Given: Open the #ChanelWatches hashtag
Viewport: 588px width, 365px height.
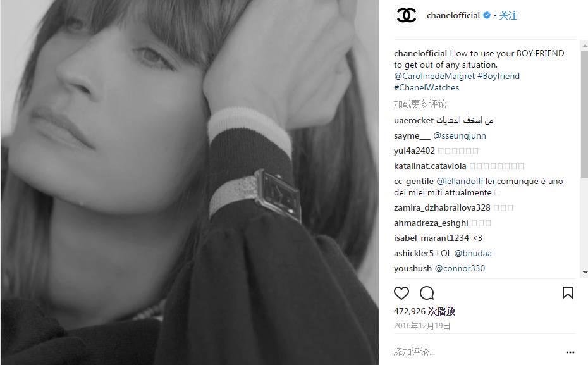Looking at the screenshot, I should coord(426,87).
